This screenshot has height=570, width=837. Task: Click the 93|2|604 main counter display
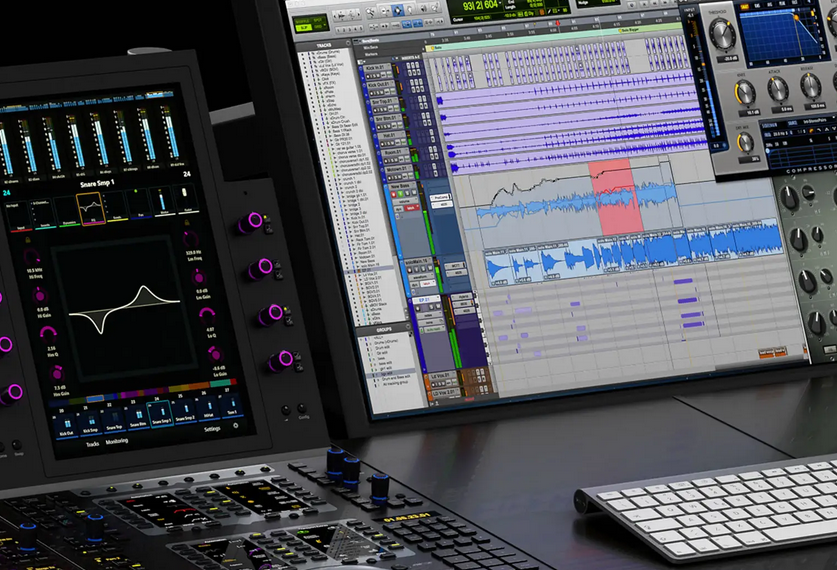480,4
